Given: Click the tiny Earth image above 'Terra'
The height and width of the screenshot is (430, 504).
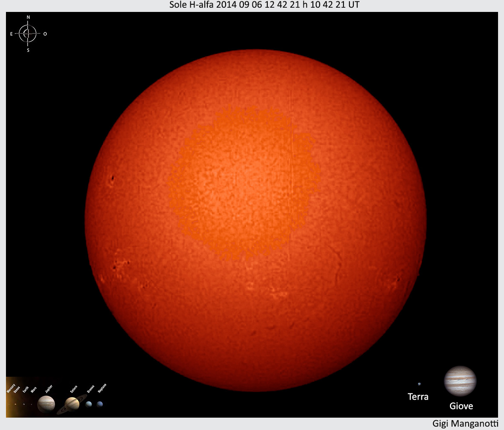Looking at the screenshot, I should pyautogui.click(x=419, y=384).
